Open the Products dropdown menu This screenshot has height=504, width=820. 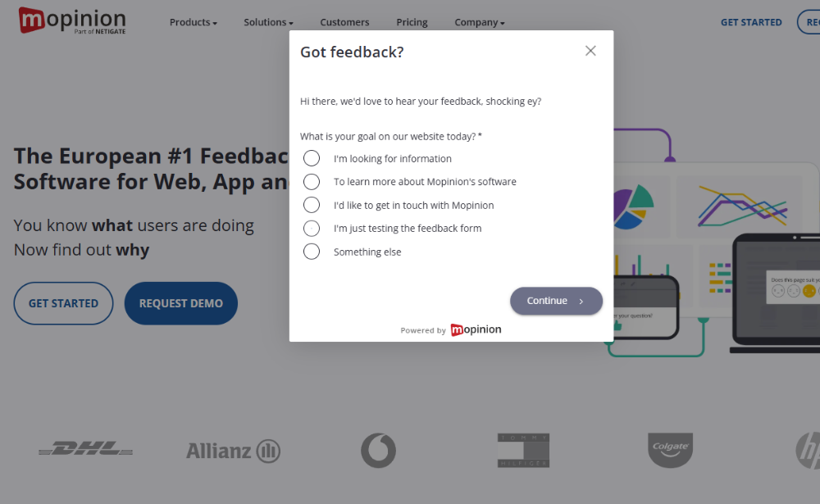[193, 22]
